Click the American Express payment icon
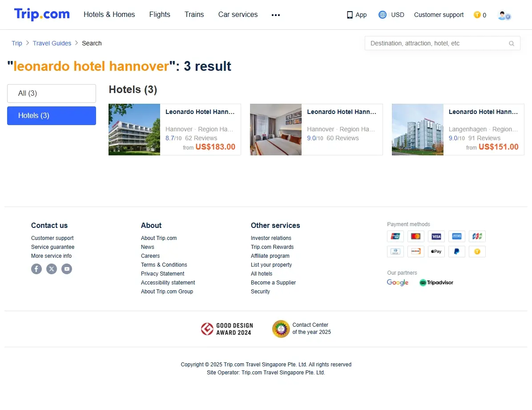The width and height of the screenshot is (532, 410). [x=457, y=236]
